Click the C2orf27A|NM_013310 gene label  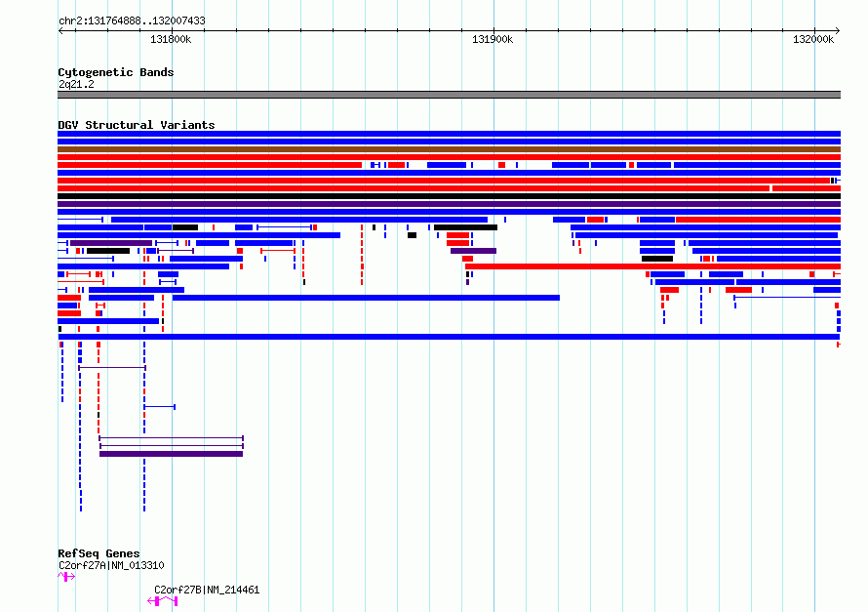coord(111,565)
